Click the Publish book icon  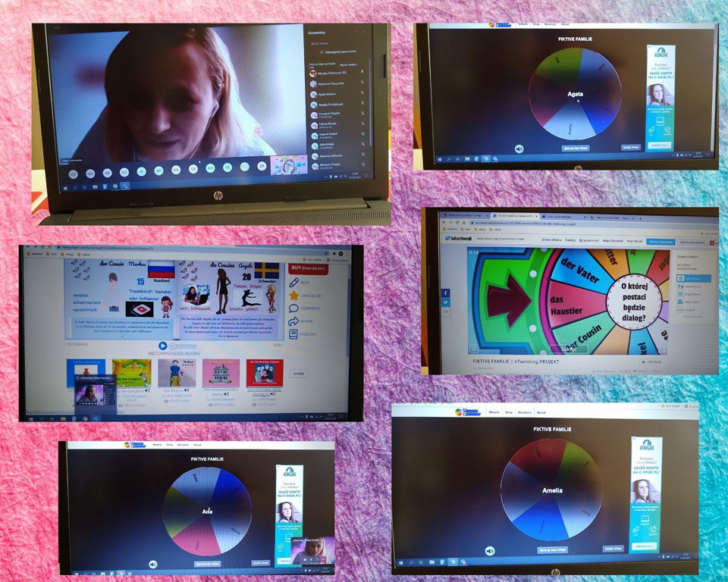point(293,333)
